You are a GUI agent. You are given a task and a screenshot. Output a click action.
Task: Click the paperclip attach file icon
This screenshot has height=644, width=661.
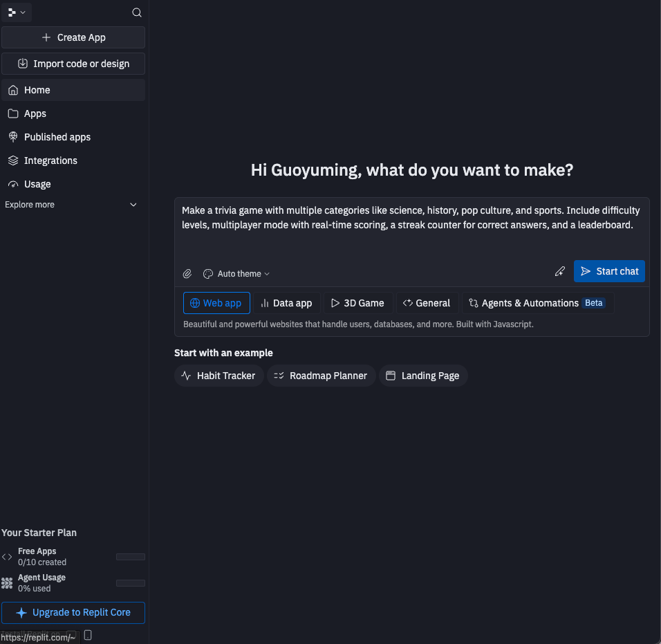pos(187,274)
